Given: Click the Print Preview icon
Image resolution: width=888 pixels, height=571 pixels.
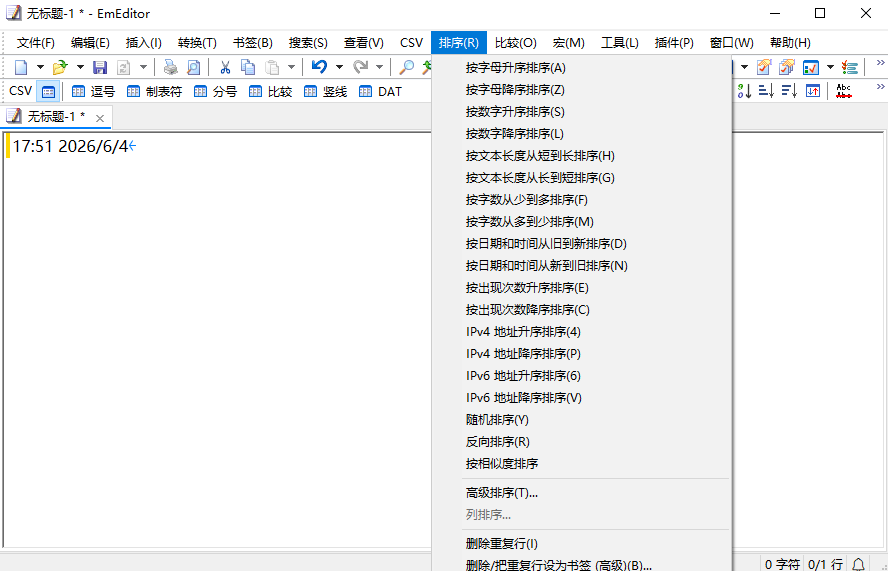Looking at the screenshot, I should 194,67.
